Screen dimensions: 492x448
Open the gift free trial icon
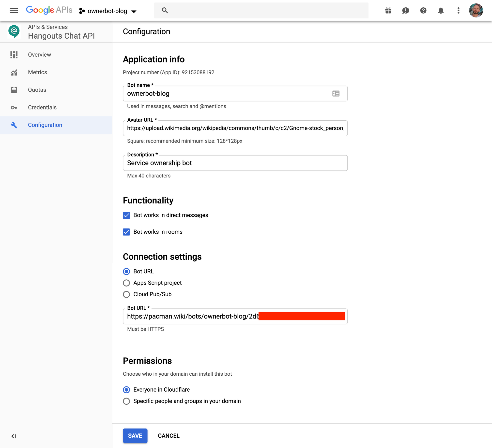point(388,10)
